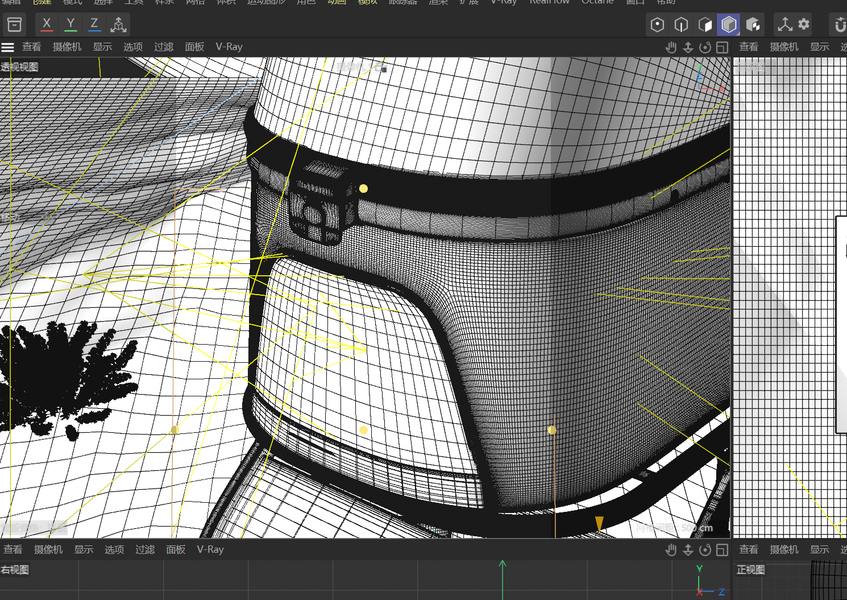Open 显示 menu in top-right viewport
The image size is (847, 600).
(x=819, y=47)
